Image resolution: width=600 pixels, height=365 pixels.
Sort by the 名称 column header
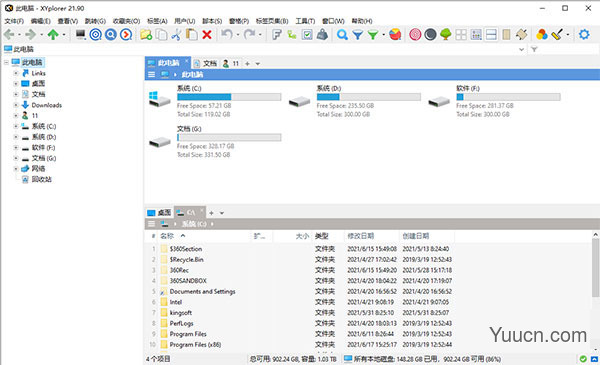tap(167, 236)
